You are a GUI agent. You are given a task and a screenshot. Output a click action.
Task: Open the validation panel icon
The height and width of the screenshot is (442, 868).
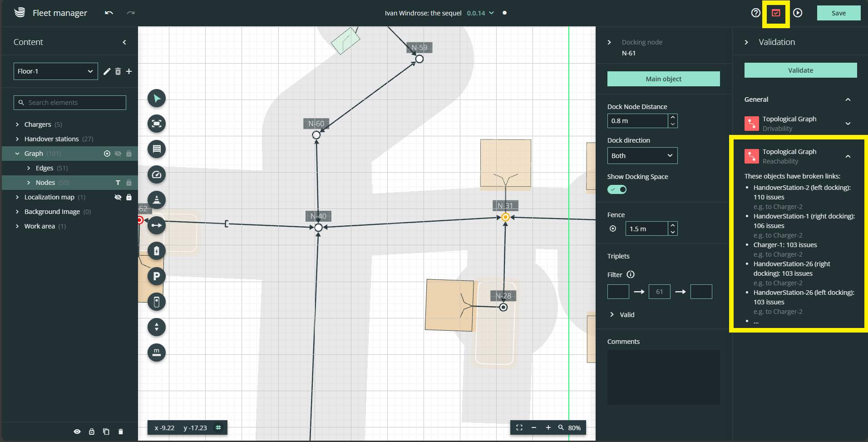tap(776, 13)
